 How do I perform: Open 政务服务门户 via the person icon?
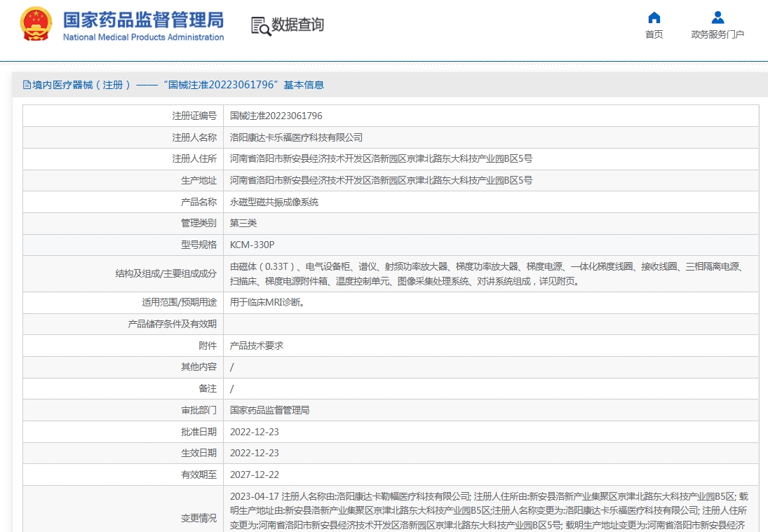[718, 18]
